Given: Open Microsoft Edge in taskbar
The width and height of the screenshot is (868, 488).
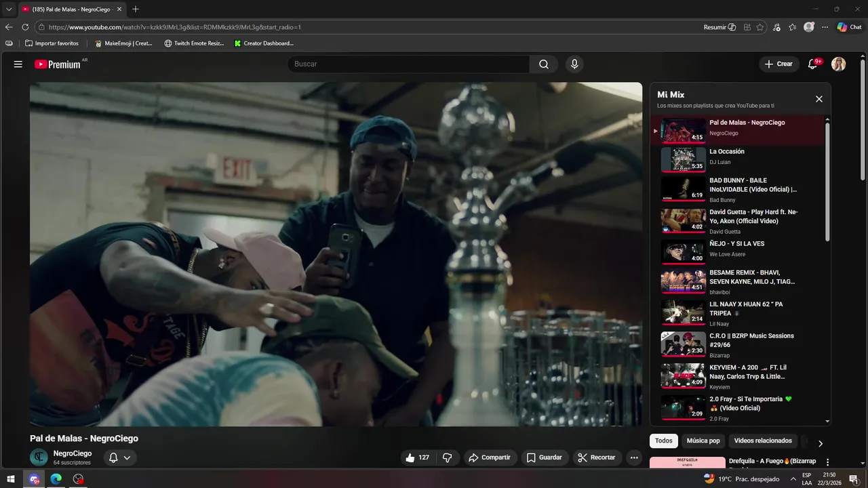Looking at the screenshot, I should pyautogui.click(x=56, y=479).
